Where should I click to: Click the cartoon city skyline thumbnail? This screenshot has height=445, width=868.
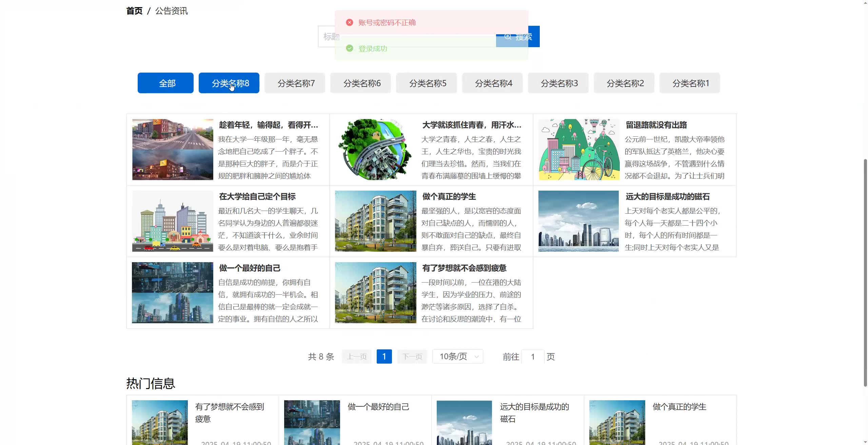click(x=173, y=221)
